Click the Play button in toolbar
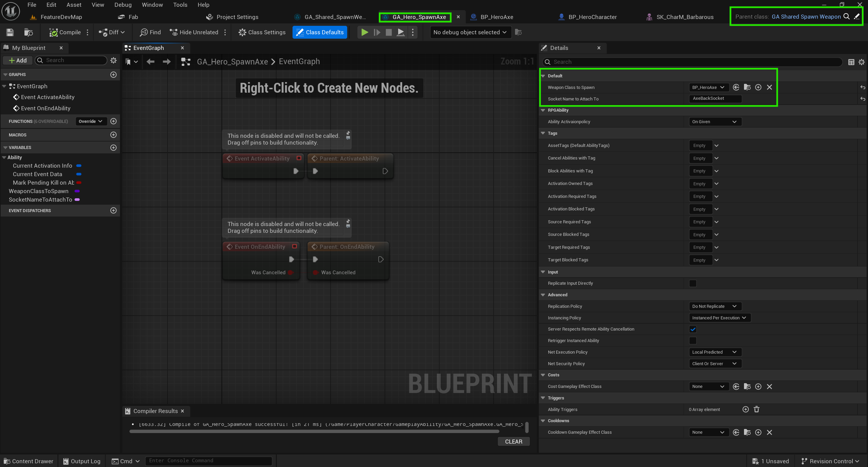Screen dimensions: 868x467 click(365, 32)
